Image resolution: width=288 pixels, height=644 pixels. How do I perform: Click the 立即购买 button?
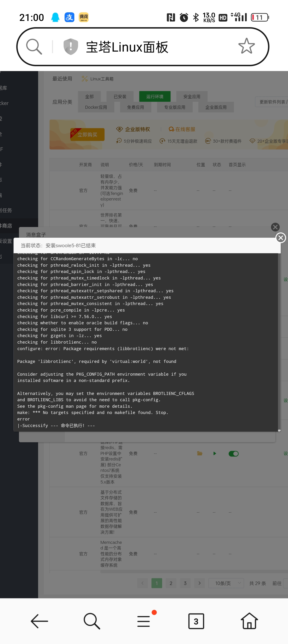point(87,135)
